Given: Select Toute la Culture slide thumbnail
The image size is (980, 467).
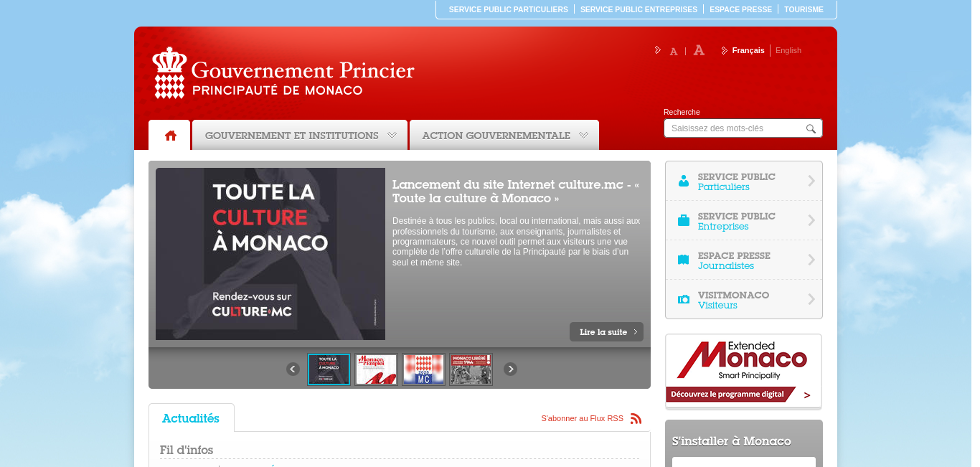Looking at the screenshot, I should coord(329,369).
